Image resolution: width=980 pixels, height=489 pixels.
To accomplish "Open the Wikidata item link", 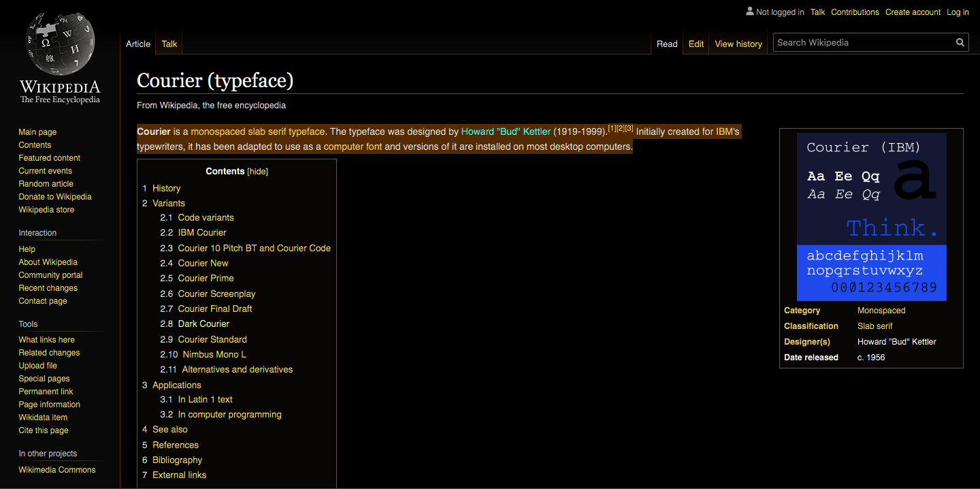I will (x=43, y=417).
